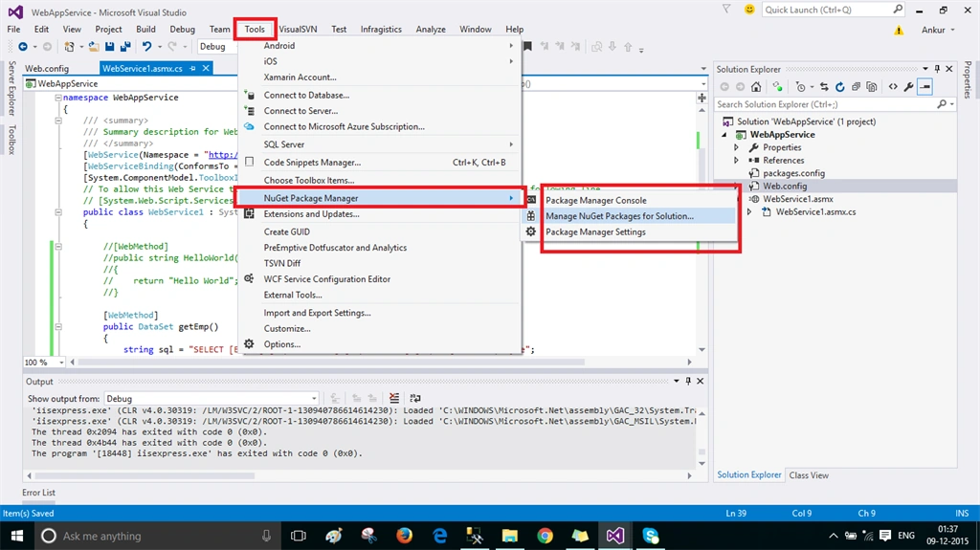Click the Undo arrow in toolbar
The width and height of the screenshot is (980, 550).
pyautogui.click(x=146, y=46)
